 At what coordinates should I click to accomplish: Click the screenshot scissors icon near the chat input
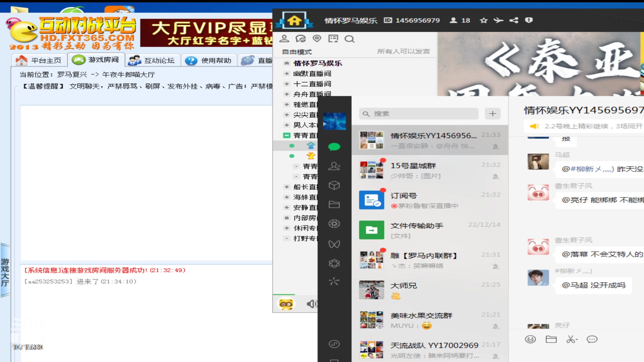(x=572, y=339)
